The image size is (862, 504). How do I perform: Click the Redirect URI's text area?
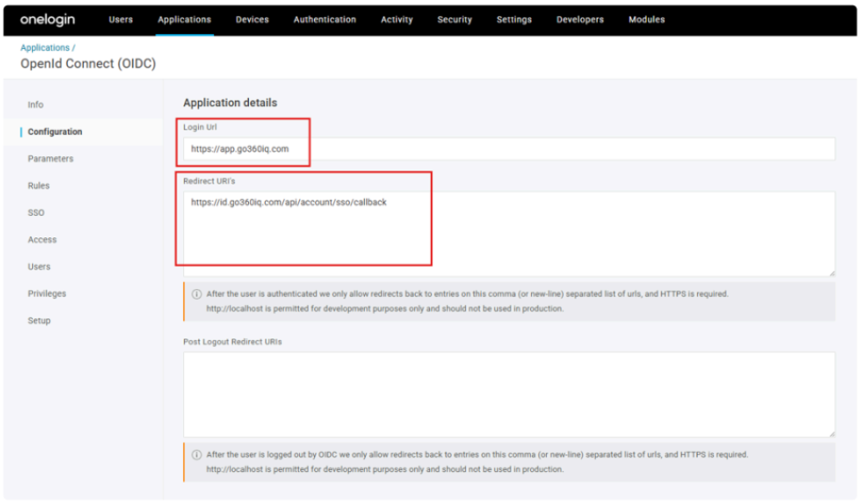point(509,234)
